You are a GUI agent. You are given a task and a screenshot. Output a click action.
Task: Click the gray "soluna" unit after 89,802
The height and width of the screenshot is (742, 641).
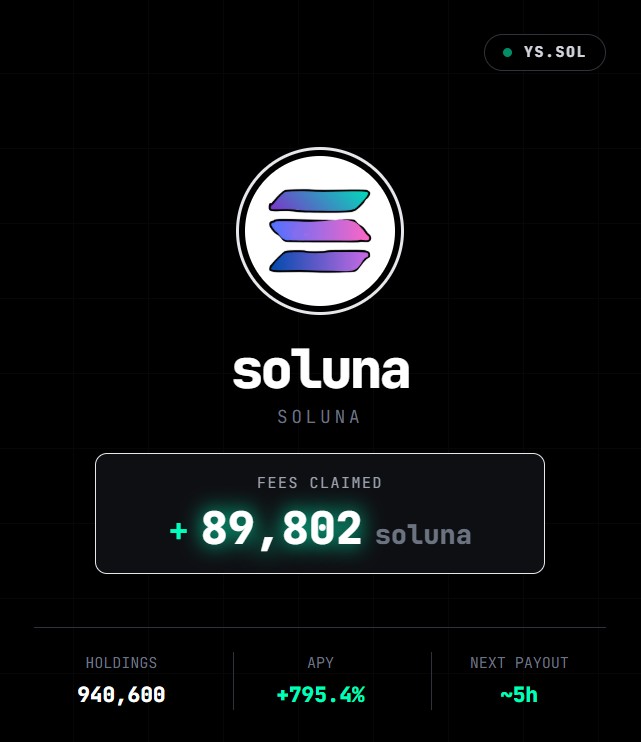(423, 535)
